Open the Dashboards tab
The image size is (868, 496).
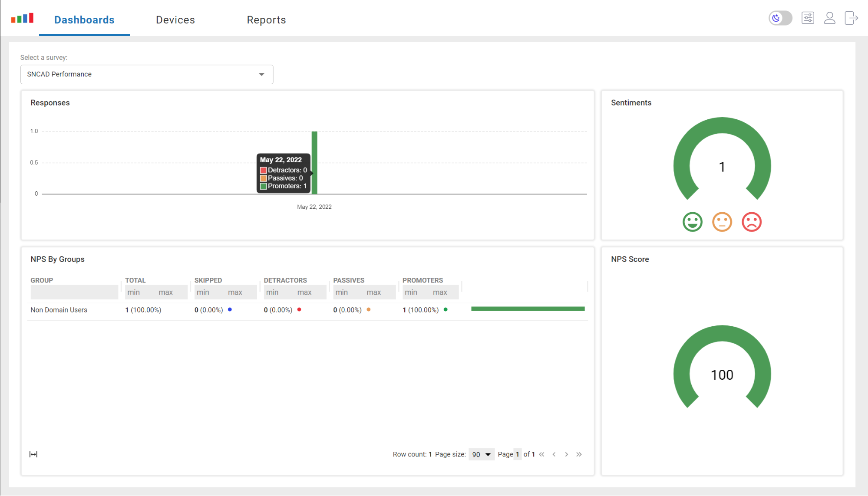tap(84, 20)
